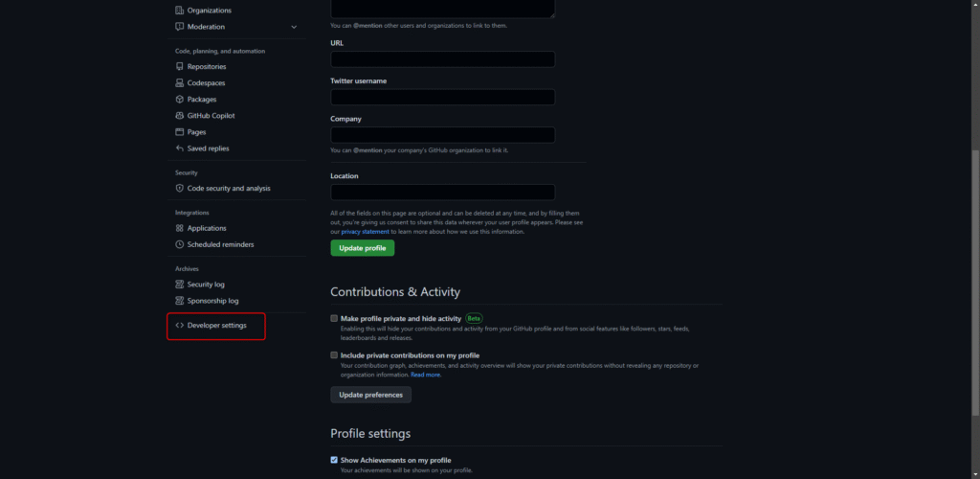The height and width of the screenshot is (479, 980).
Task: Click the Update preferences button
Action: [370, 395]
